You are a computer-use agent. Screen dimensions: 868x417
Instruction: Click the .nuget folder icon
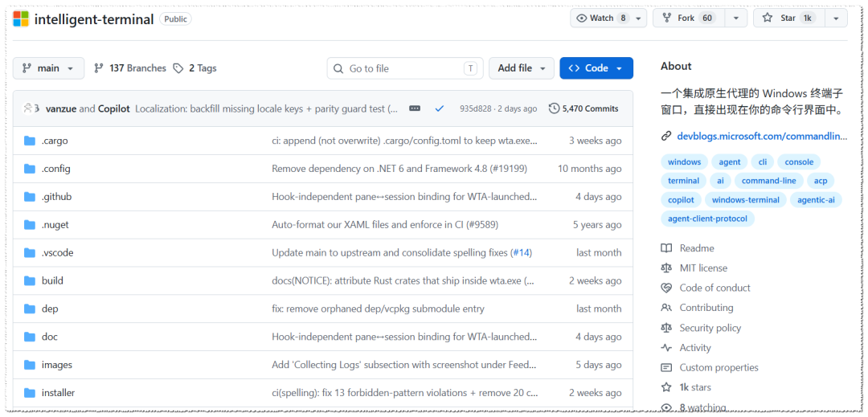tap(30, 224)
